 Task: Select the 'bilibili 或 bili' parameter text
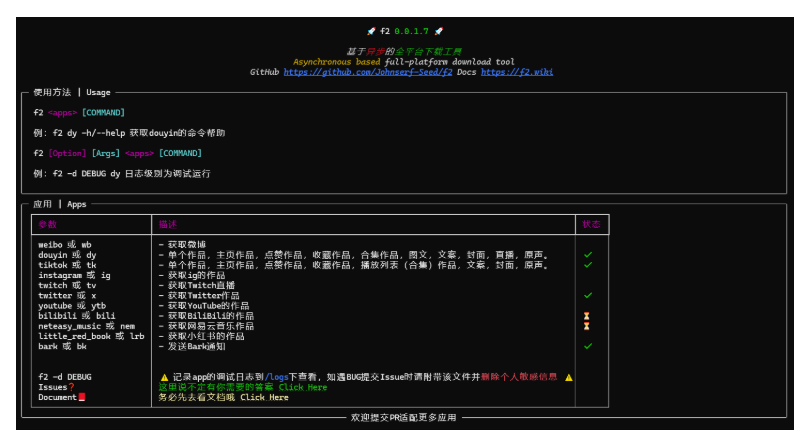[x=76, y=316]
